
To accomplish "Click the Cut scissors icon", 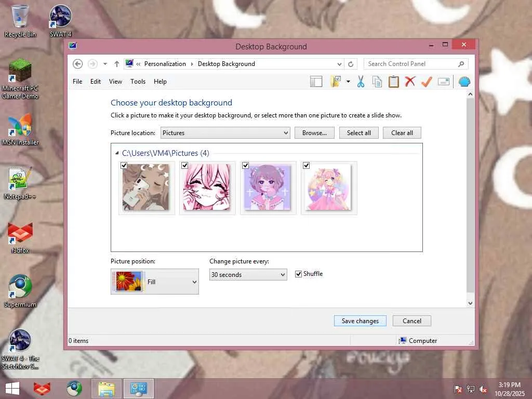I will [361, 82].
